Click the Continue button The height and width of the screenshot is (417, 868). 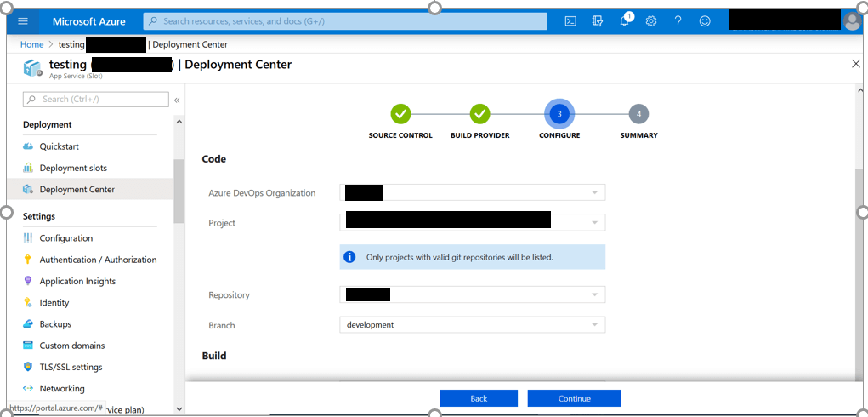[574, 398]
